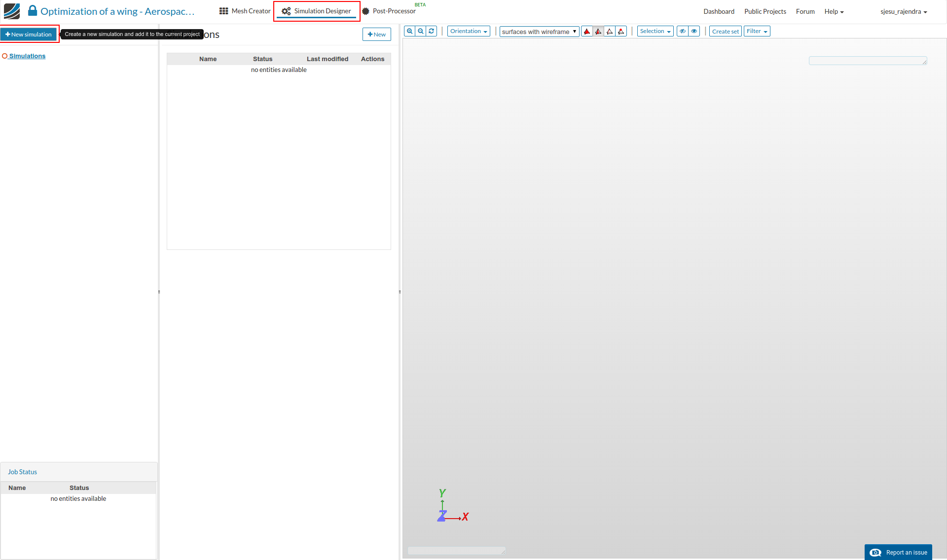Viewport: 947px width, 560px height.
Task: Open the Post-Processor tab
Action: 389,11
